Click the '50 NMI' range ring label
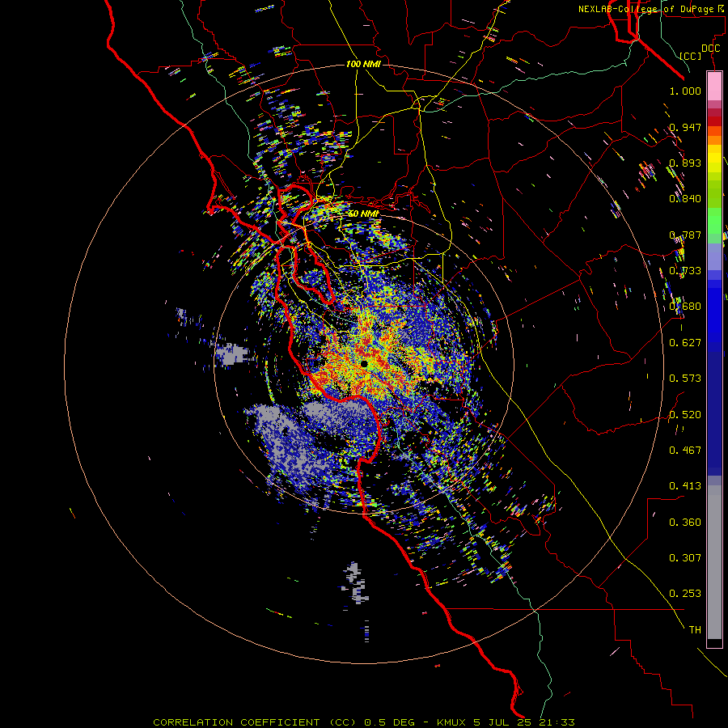The height and width of the screenshot is (728, 728). 363,214
